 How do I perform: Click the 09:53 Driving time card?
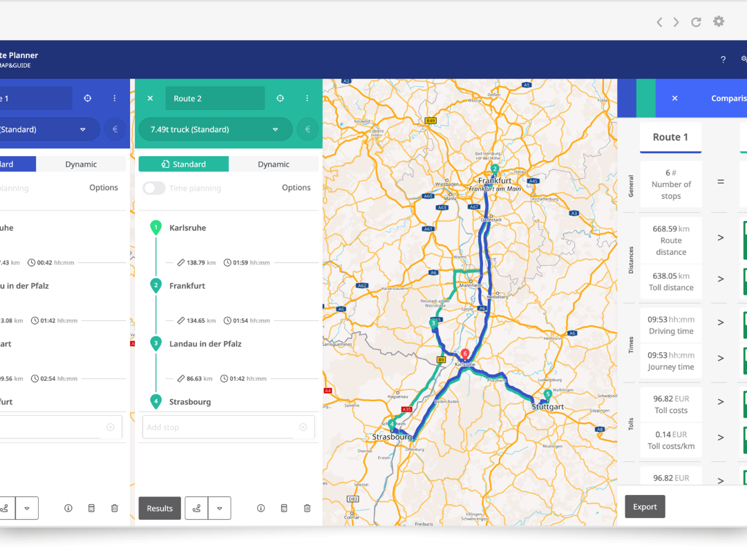point(671,325)
